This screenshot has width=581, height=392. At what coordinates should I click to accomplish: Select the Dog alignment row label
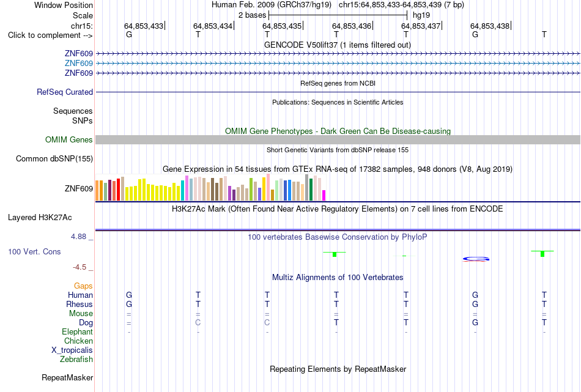tap(86, 323)
